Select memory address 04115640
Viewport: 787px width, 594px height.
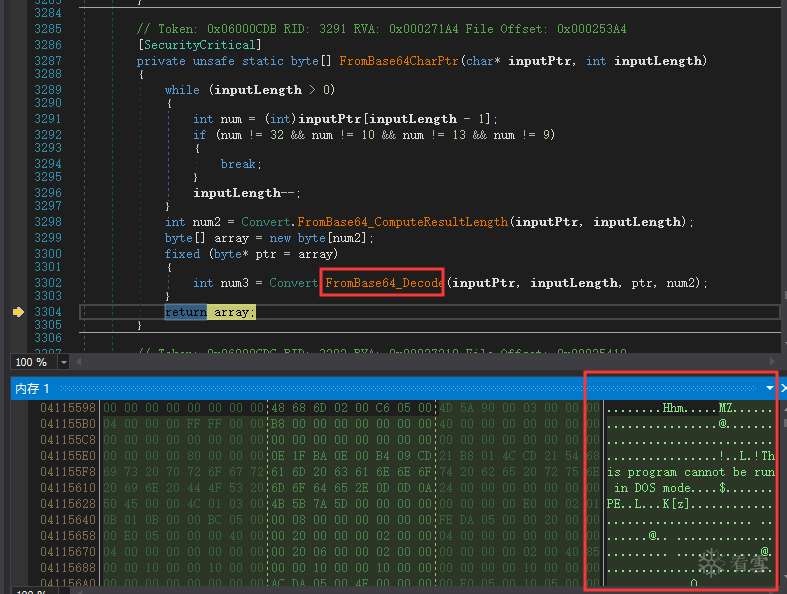click(x=68, y=520)
